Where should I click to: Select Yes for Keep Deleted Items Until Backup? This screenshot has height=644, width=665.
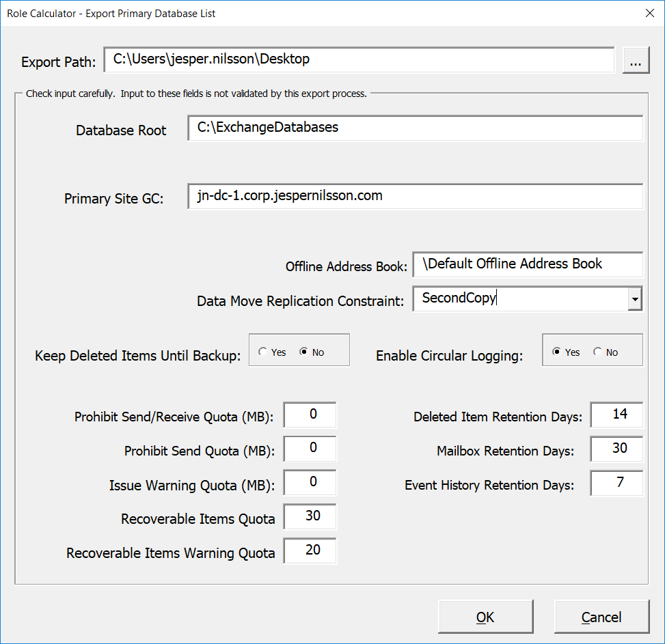[x=263, y=352]
